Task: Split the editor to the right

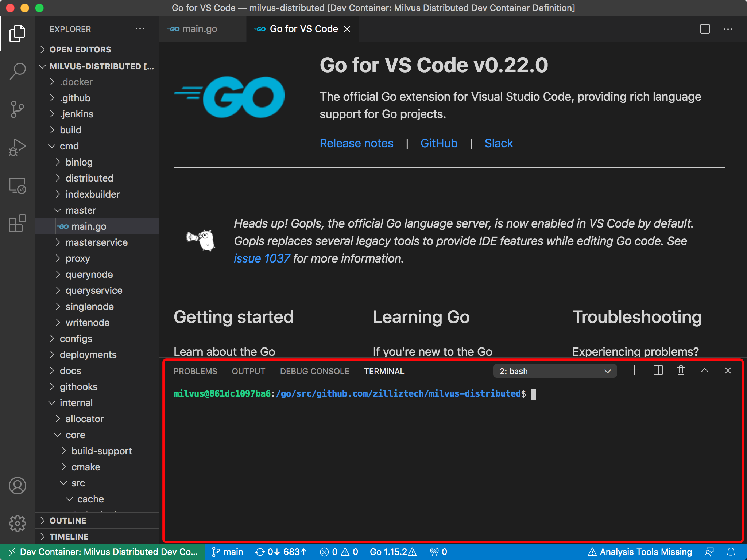Action: pyautogui.click(x=705, y=29)
